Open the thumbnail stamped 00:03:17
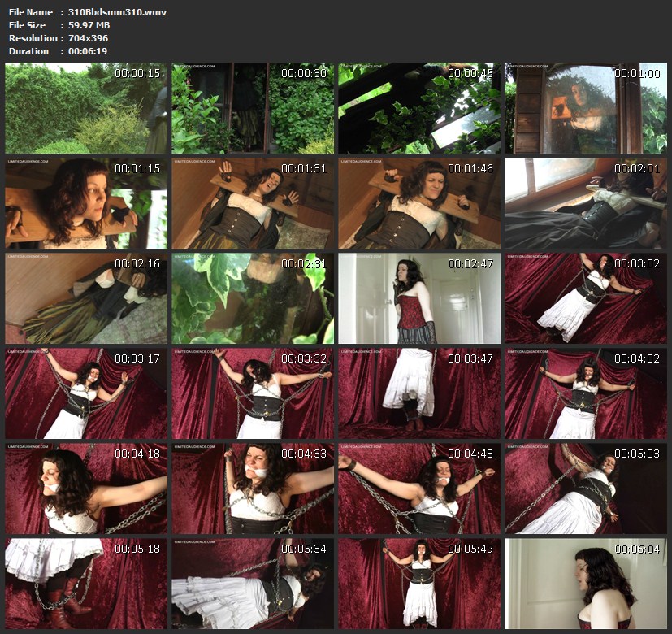This screenshot has height=634, width=672. [x=86, y=393]
